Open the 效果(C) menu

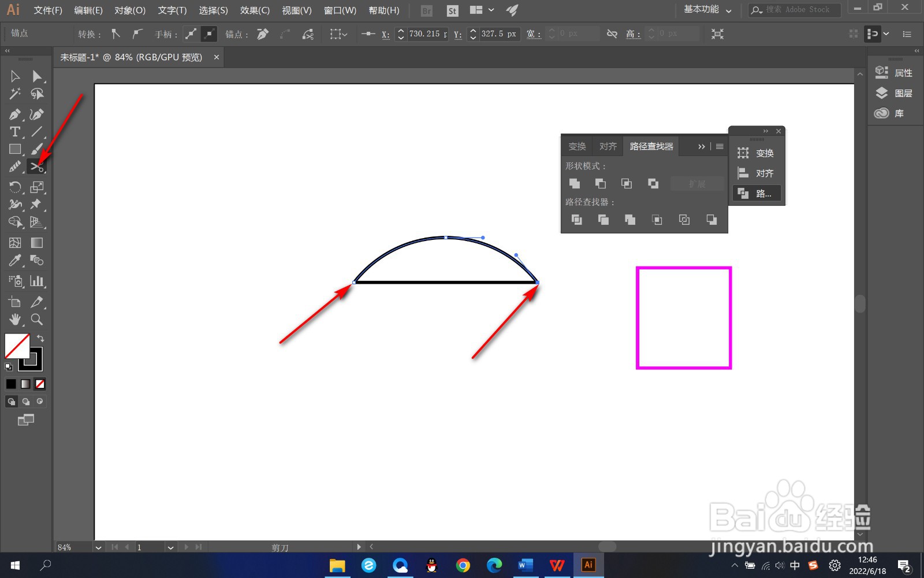tap(255, 10)
